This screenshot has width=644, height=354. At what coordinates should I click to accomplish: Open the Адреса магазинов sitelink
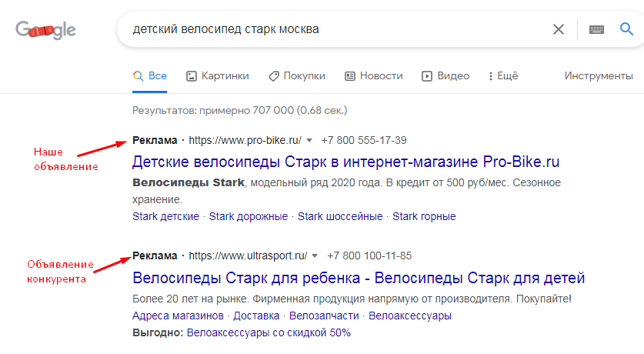(x=178, y=316)
